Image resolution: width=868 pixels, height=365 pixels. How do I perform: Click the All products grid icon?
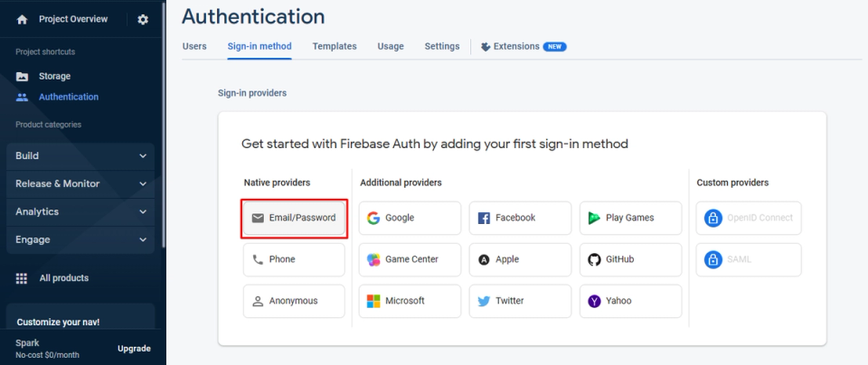23,278
